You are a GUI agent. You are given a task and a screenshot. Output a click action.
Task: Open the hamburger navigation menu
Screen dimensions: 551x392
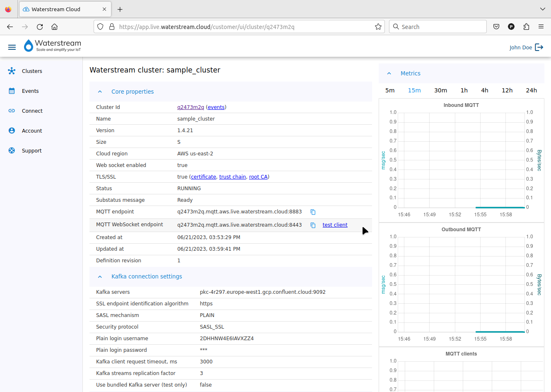pyautogui.click(x=12, y=47)
